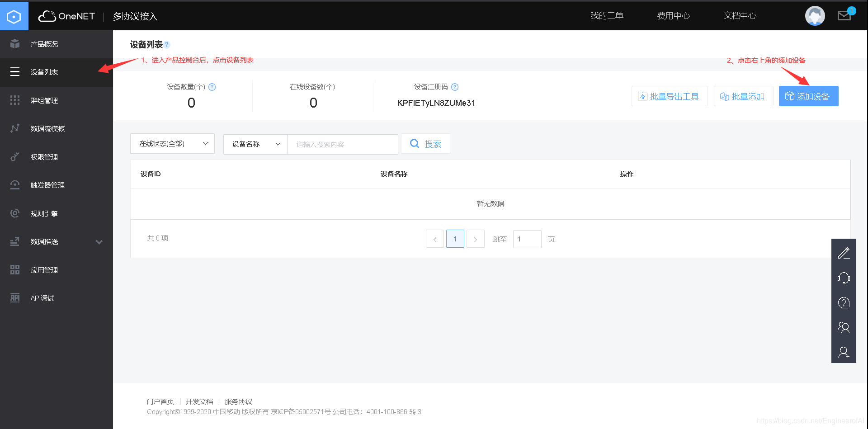Click the customer service headset icon

[844, 278]
